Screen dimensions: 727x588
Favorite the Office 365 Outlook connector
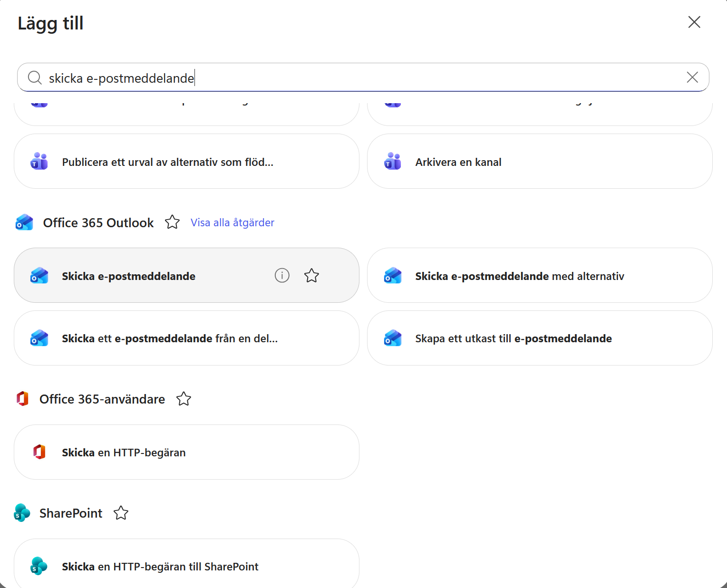pyautogui.click(x=172, y=222)
